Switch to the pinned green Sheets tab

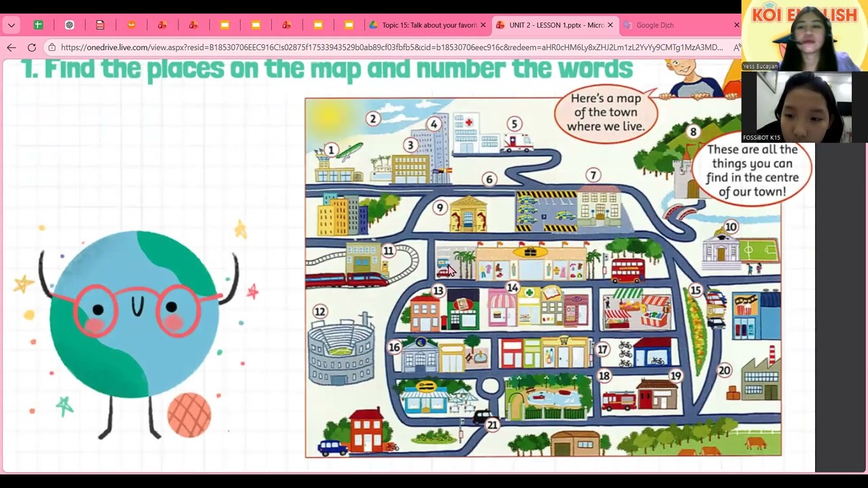point(38,25)
